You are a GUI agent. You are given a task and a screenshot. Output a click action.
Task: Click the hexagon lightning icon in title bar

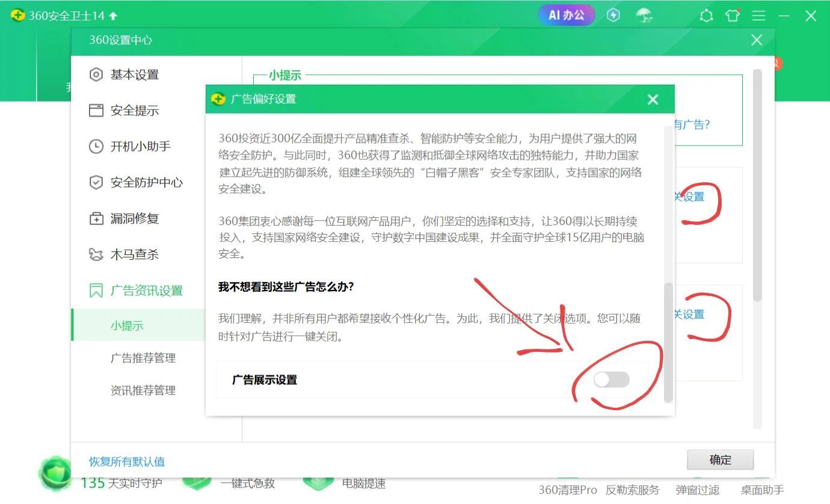pyautogui.click(x=613, y=15)
